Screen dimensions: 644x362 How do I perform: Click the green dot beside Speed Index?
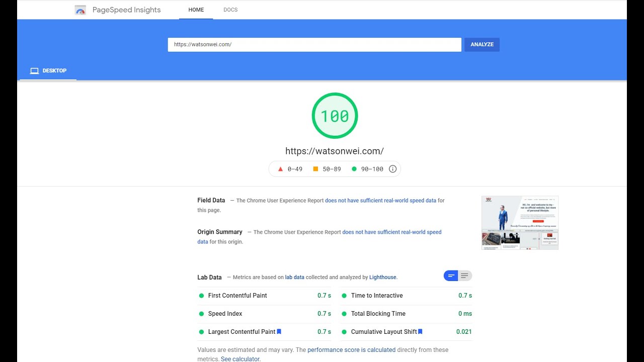(202, 314)
